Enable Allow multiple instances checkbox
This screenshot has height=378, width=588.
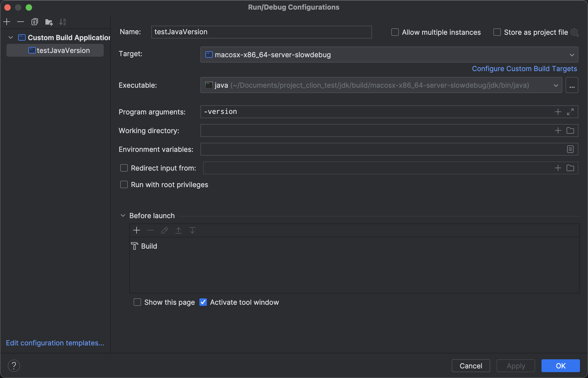(x=395, y=32)
